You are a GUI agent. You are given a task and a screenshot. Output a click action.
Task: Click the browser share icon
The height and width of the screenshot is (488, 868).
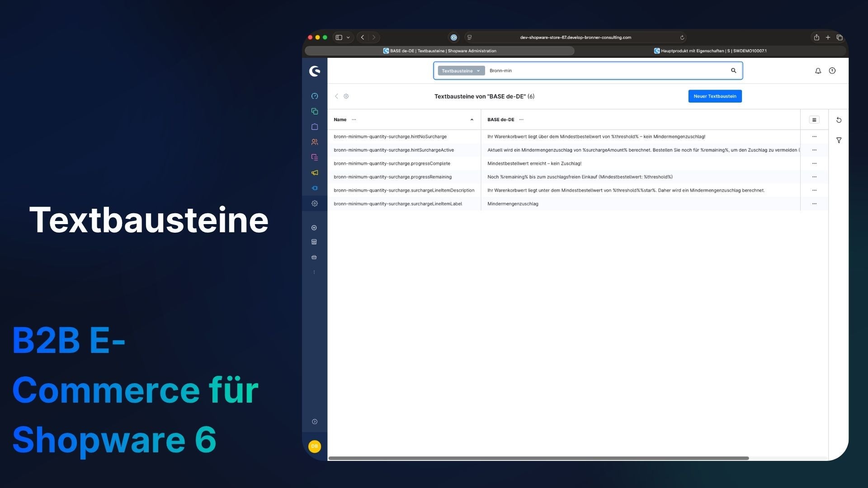[816, 38]
